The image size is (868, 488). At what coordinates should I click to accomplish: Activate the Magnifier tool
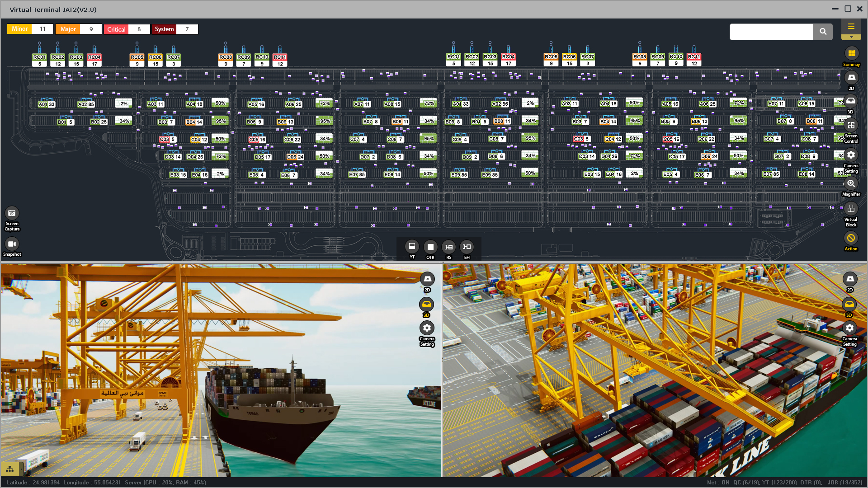tap(851, 183)
